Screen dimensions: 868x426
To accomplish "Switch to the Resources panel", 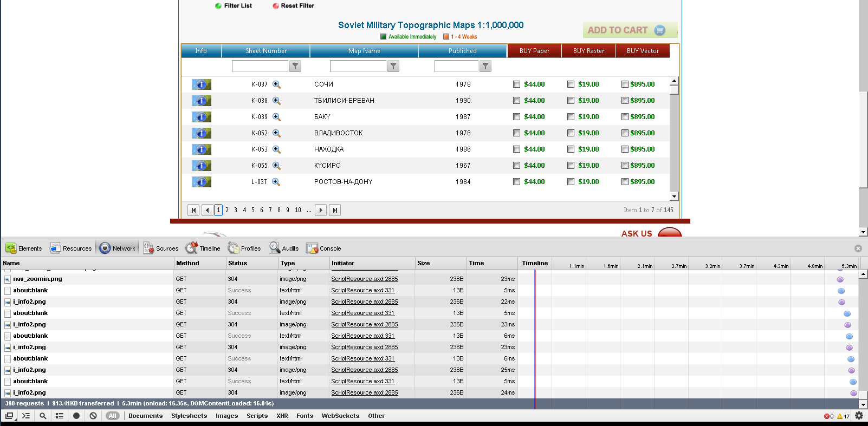I will click(71, 248).
